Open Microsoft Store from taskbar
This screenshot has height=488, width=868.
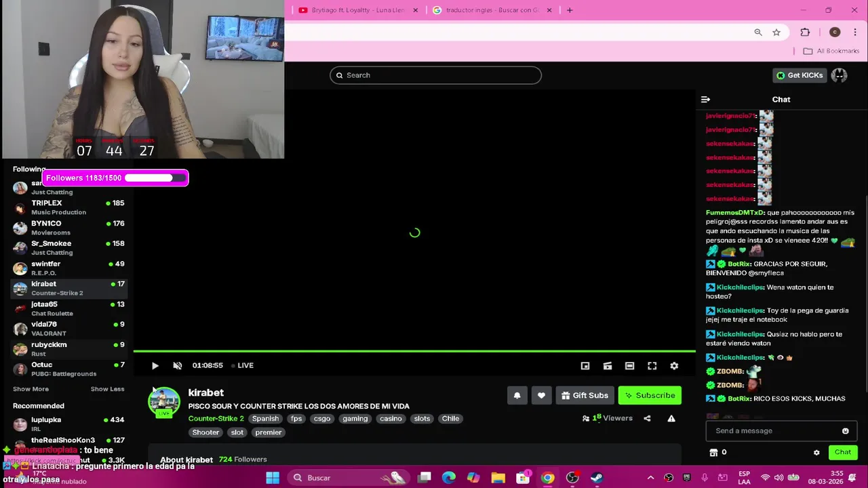523,478
